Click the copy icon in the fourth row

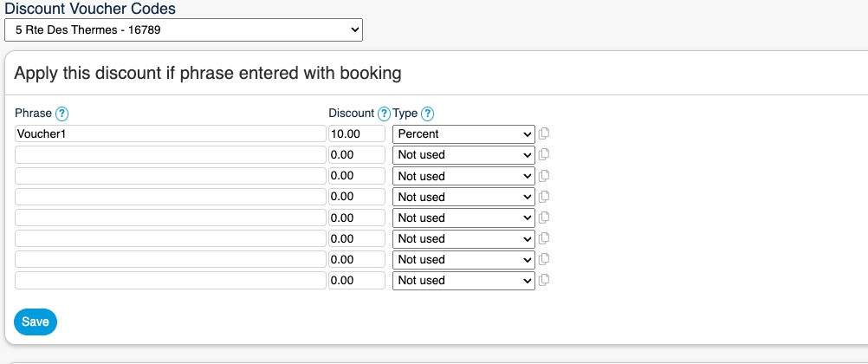coord(544,197)
